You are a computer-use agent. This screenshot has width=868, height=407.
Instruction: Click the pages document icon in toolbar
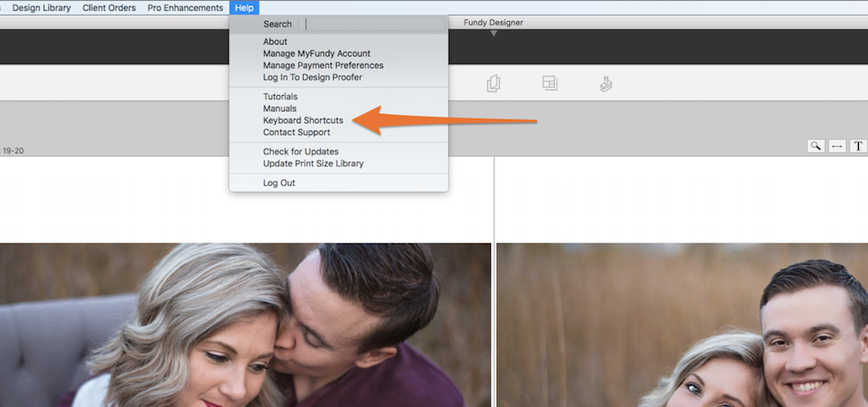[x=493, y=84]
